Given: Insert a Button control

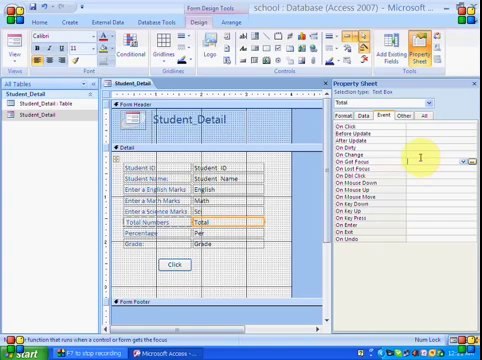Looking at the screenshot, I should 243,60.
